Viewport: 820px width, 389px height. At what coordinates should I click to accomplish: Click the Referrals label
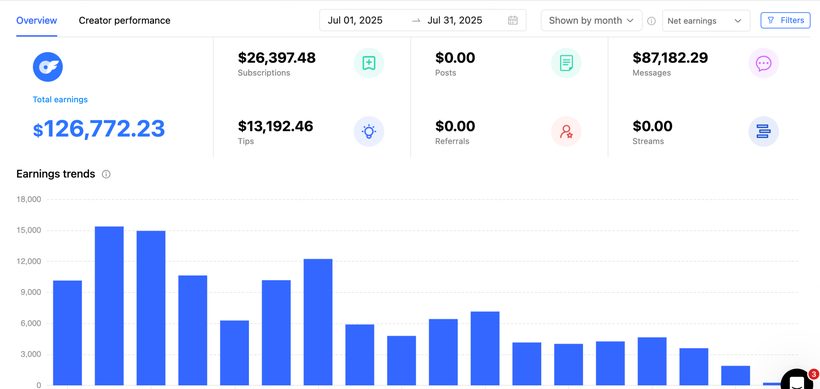[x=452, y=141]
